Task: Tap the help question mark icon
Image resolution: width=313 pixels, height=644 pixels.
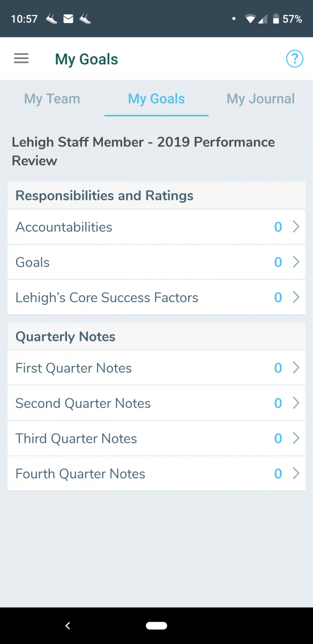Action: [294, 58]
